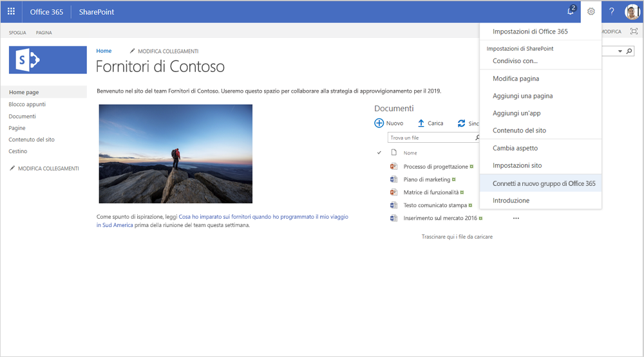Open the notifications bell icon
The image size is (644, 357).
point(571,11)
